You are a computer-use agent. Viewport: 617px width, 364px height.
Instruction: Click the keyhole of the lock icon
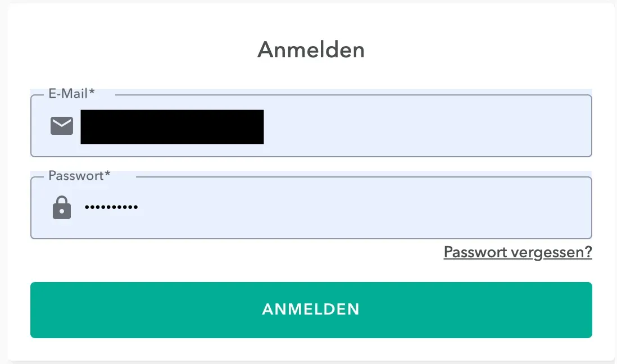tap(62, 211)
